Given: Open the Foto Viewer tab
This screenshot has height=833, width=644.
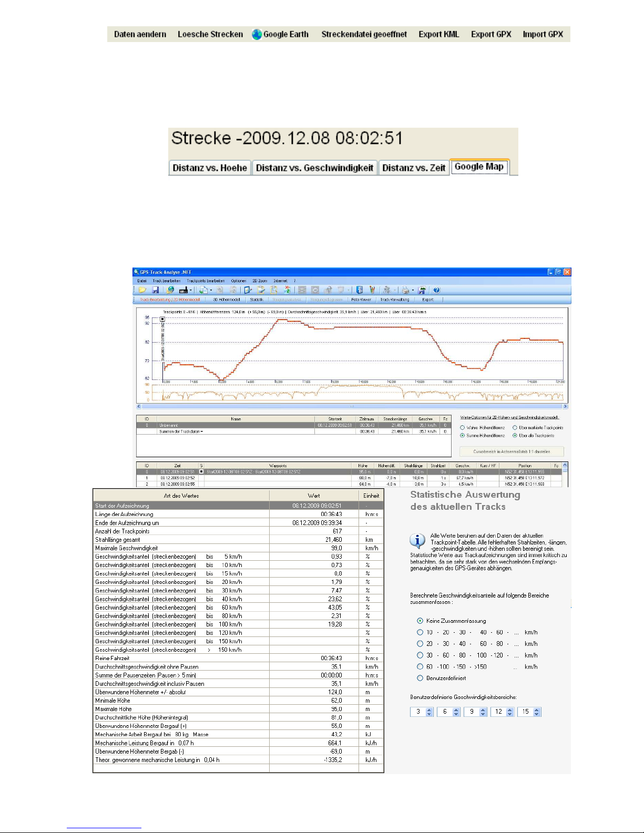Looking at the screenshot, I should coord(361,300).
